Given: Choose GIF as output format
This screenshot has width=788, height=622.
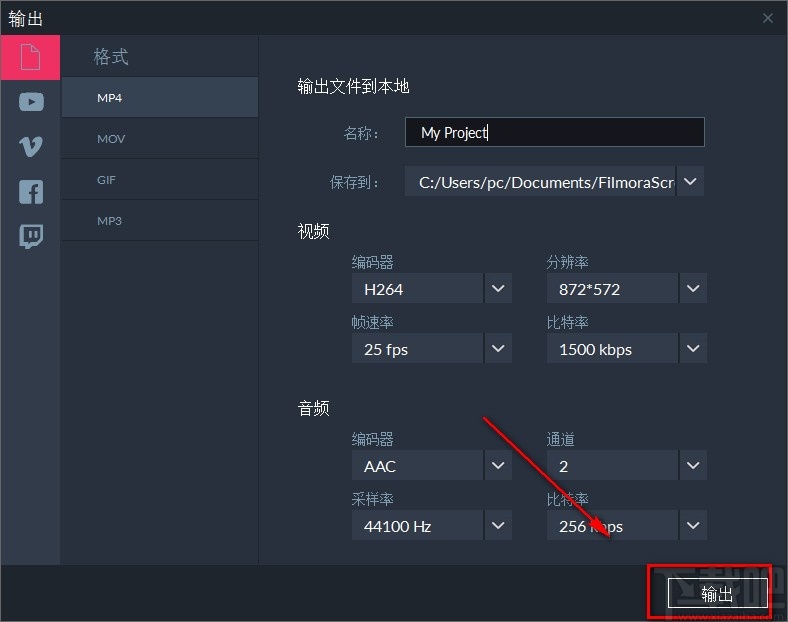Looking at the screenshot, I should coord(160,180).
